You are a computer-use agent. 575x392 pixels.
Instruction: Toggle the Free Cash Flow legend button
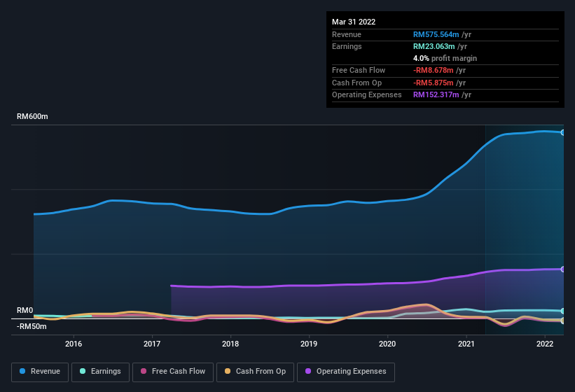pos(173,372)
